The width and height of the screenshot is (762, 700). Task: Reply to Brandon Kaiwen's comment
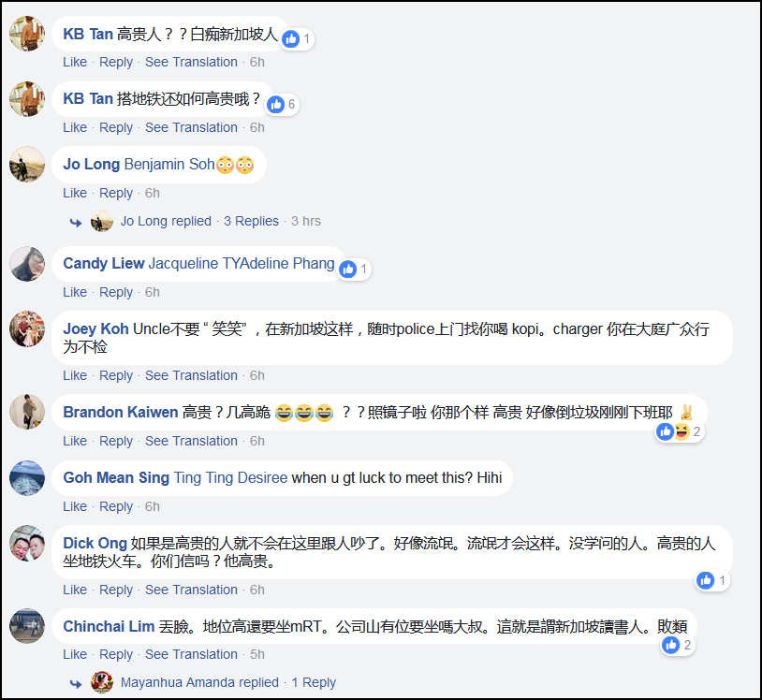click(x=116, y=441)
